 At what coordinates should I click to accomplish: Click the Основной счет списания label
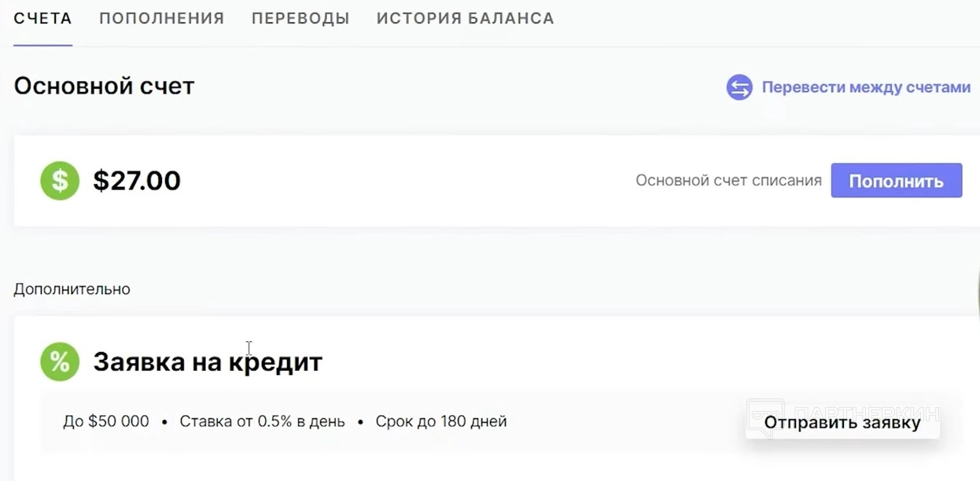(x=728, y=181)
